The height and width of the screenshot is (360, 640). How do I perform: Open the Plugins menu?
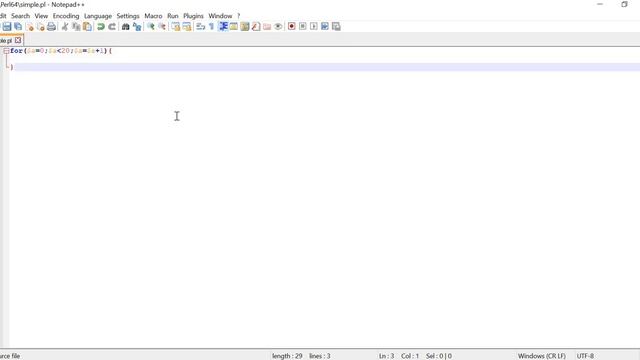(x=193, y=16)
